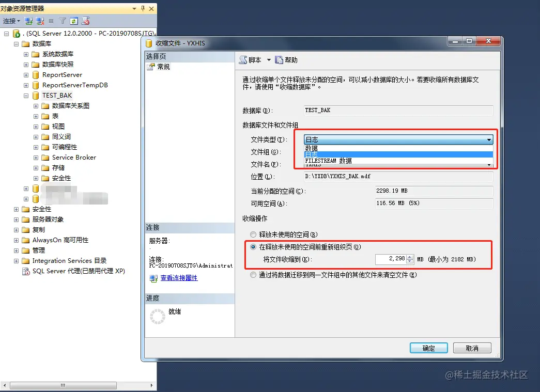Choose 数据 in file type list
This screenshot has height=392, width=540.
[x=398, y=148]
